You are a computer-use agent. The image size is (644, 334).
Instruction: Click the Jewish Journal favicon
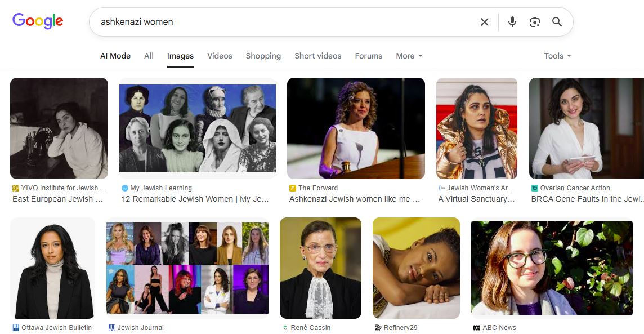click(x=111, y=328)
